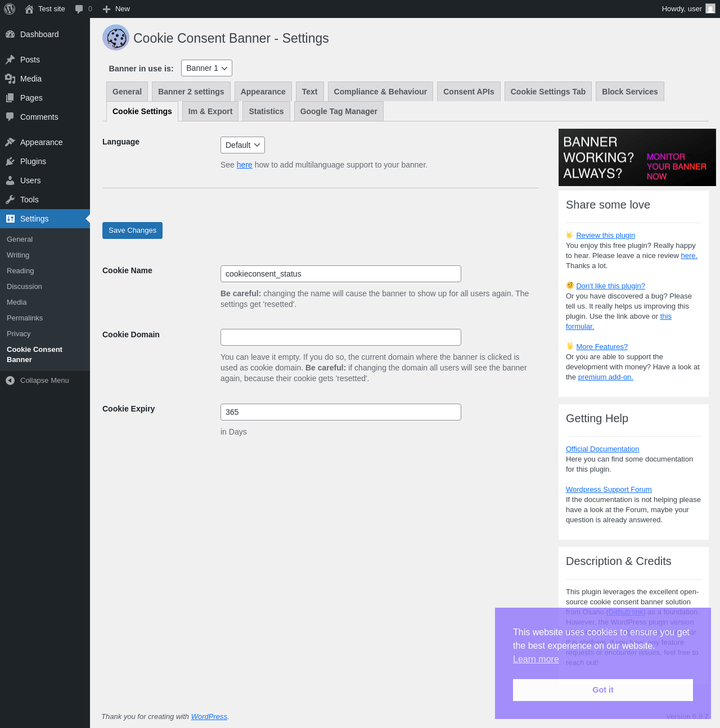
Task: Click the Tools wrench icon
Action: tap(10, 200)
